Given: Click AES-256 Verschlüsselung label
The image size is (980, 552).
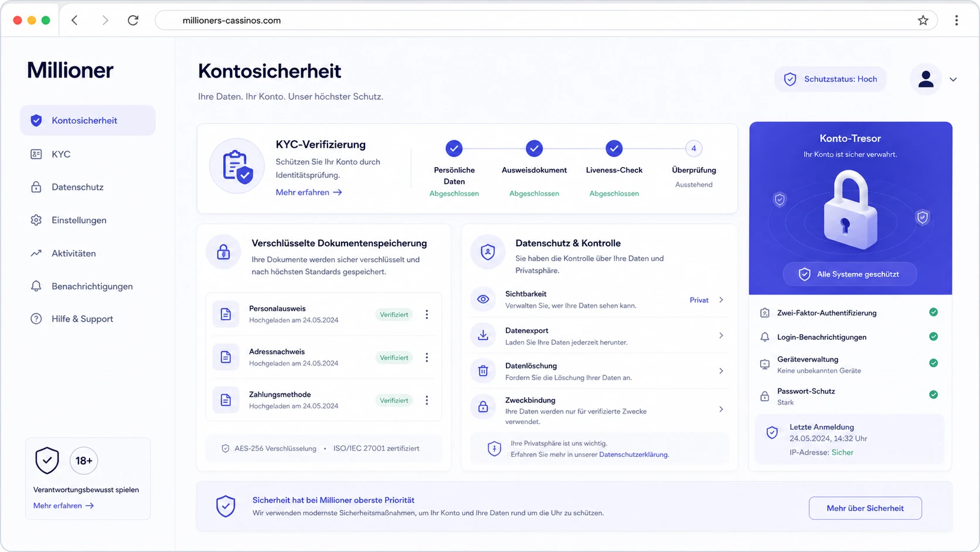Looking at the screenshot, I should (x=275, y=448).
